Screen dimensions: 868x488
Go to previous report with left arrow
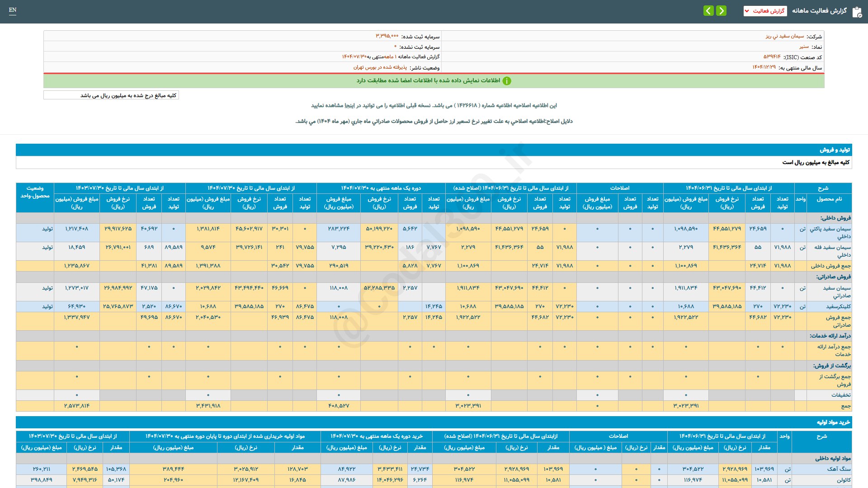coord(708,11)
